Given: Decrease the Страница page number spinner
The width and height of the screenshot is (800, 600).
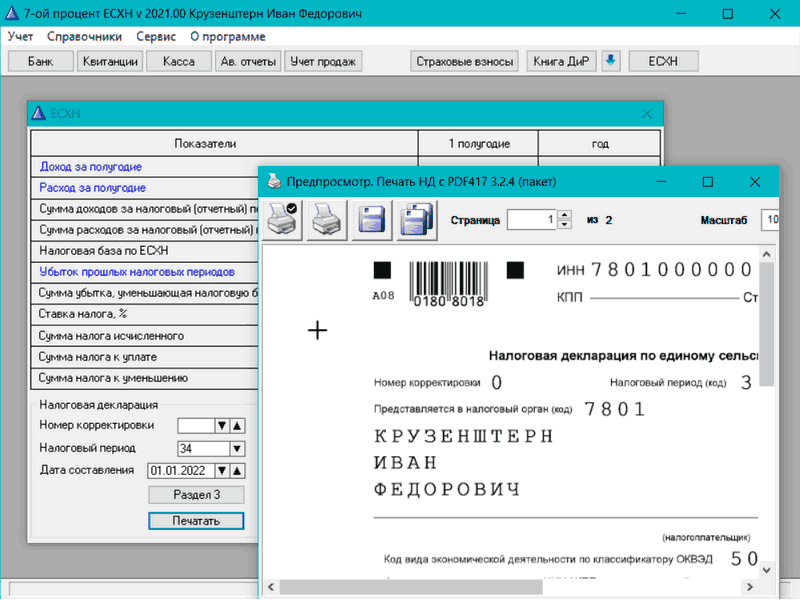Looking at the screenshot, I should pyautogui.click(x=565, y=225).
